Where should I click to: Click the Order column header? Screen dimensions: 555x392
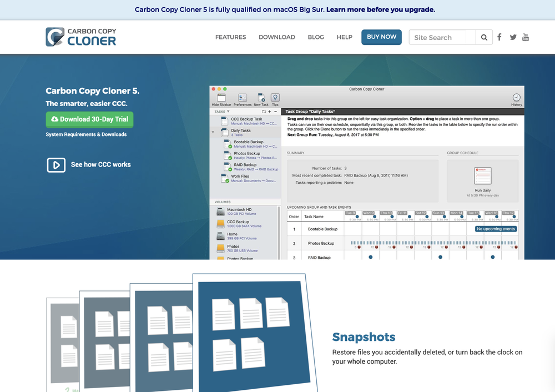point(294,217)
